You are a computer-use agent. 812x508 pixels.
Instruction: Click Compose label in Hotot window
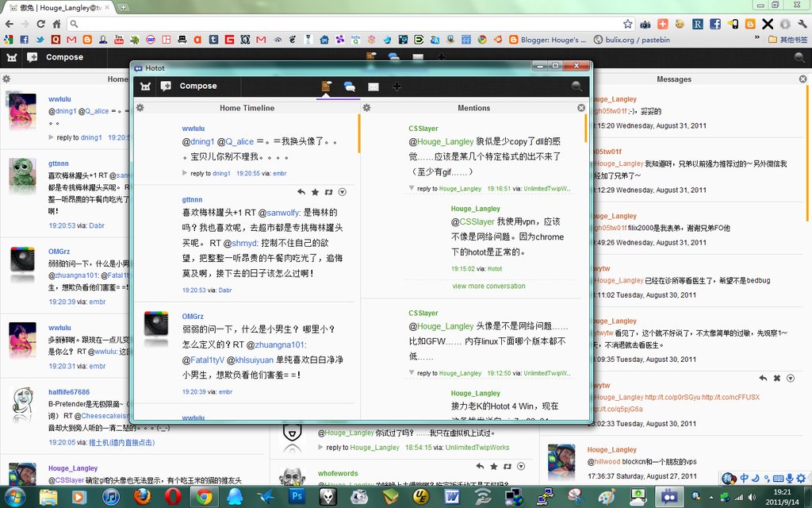click(x=198, y=86)
